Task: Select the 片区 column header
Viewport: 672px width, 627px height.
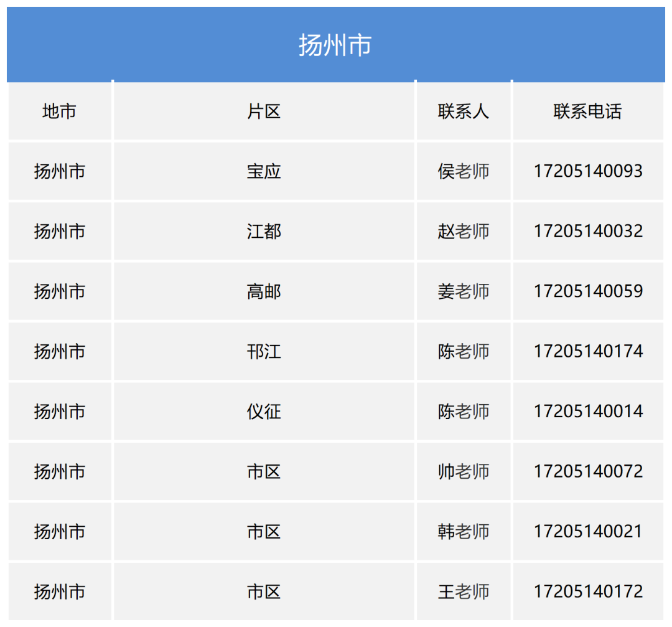Action: [264, 111]
